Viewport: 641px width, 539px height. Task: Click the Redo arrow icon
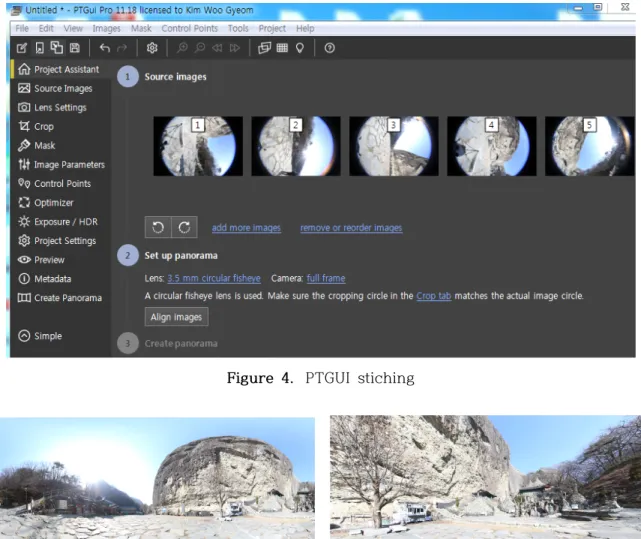point(122,48)
